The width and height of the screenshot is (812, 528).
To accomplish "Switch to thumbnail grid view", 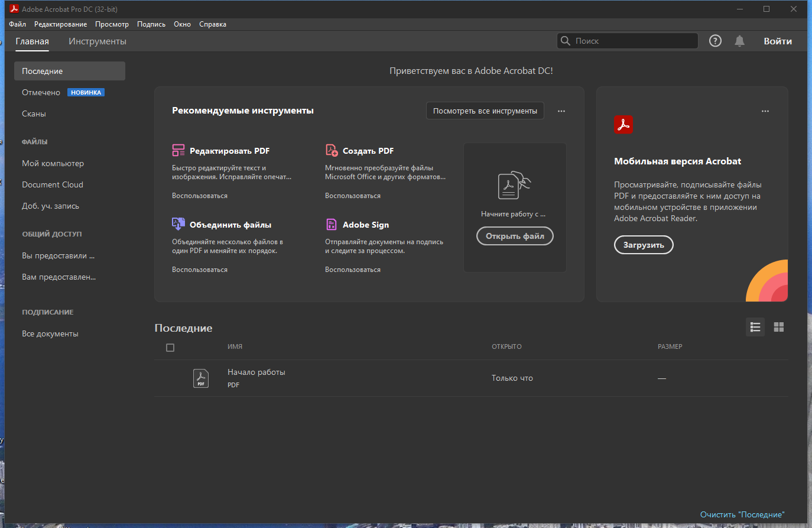I will pos(779,327).
